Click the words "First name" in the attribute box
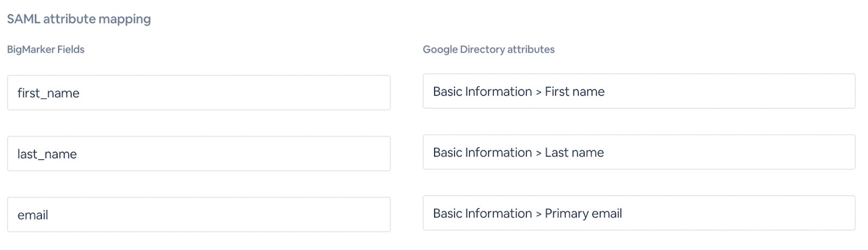 click(x=575, y=91)
